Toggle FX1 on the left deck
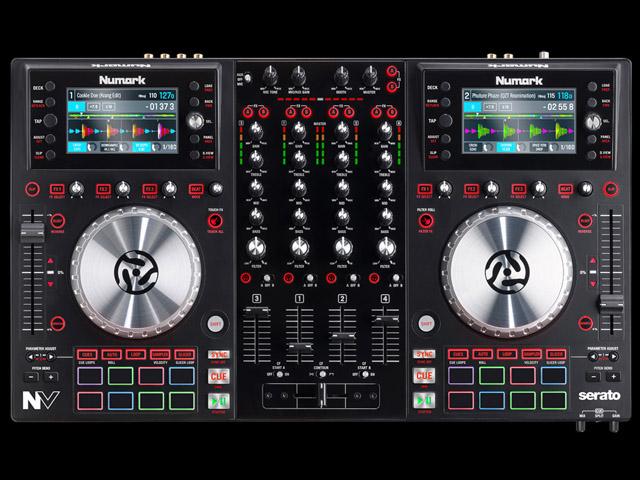 [x=57, y=188]
